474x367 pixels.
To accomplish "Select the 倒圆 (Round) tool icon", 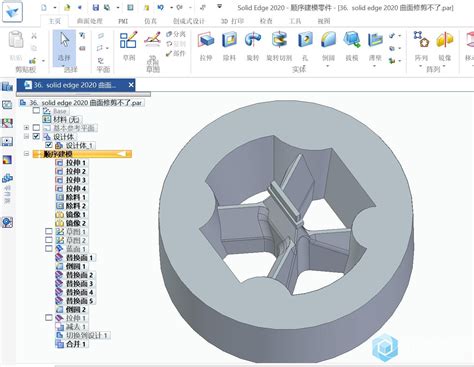I will pos(328,40).
